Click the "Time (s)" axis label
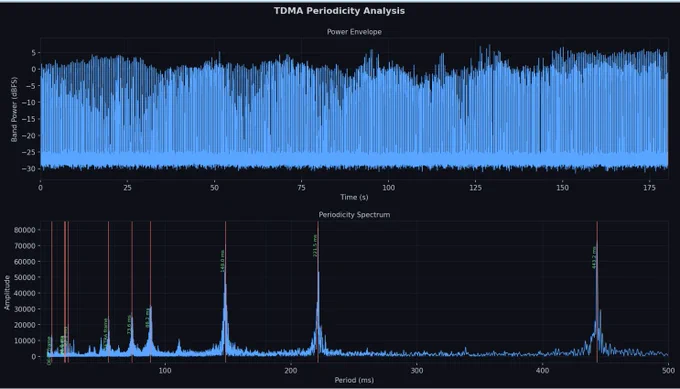This screenshot has width=680, height=389. click(354, 197)
